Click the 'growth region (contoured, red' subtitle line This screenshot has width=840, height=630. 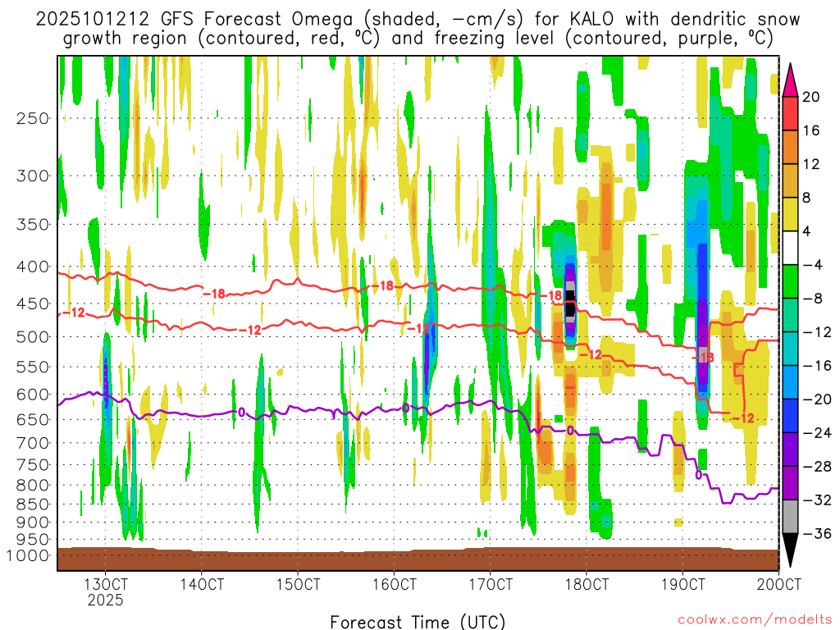tap(418, 39)
